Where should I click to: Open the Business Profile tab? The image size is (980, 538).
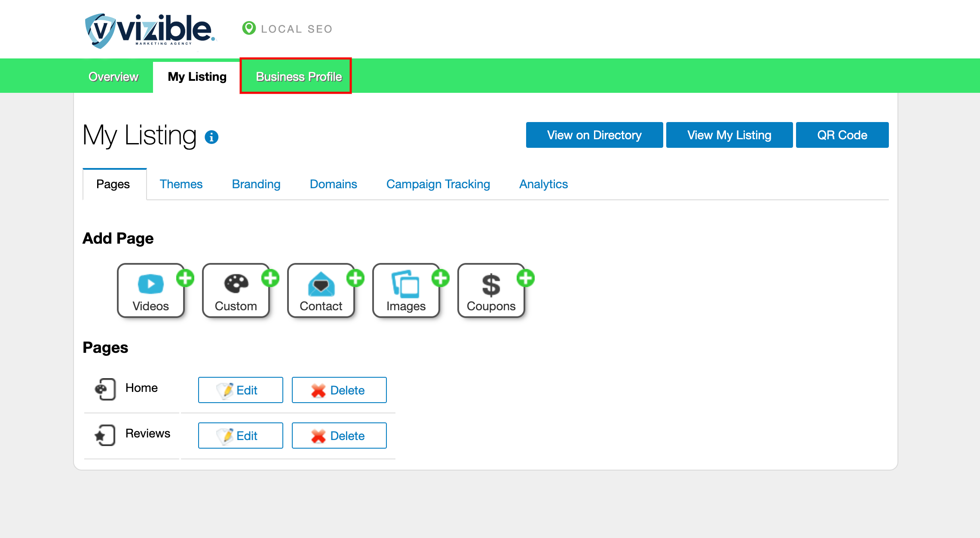point(299,76)
